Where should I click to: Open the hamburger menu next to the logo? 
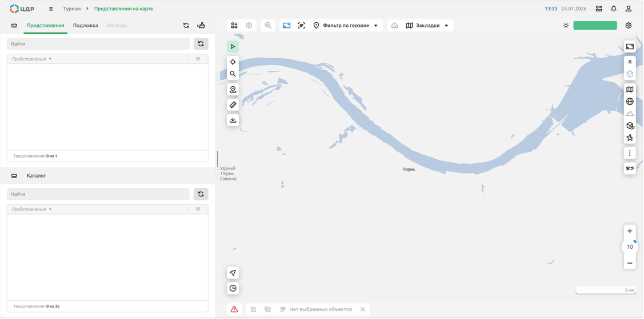[x=50, y=9]
